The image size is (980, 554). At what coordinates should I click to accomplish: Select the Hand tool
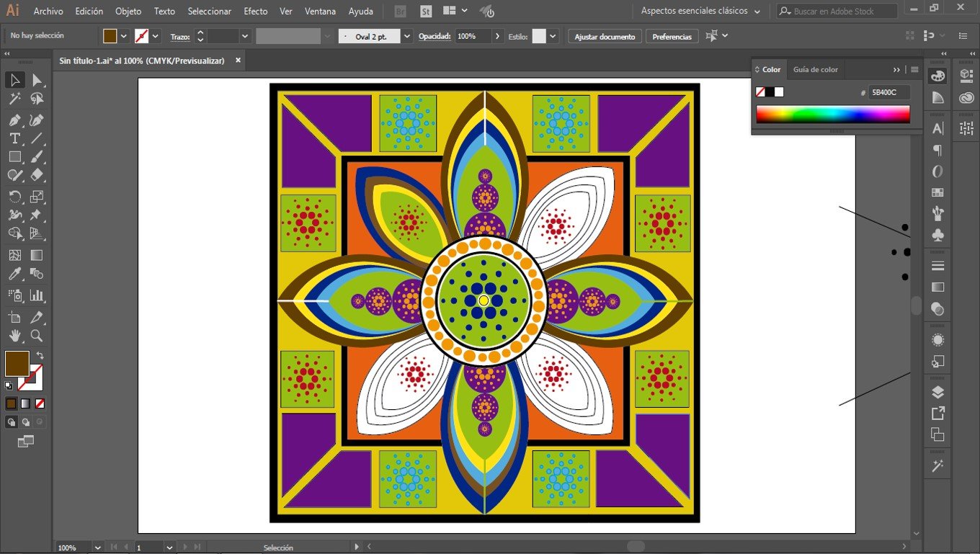(14, 336)
